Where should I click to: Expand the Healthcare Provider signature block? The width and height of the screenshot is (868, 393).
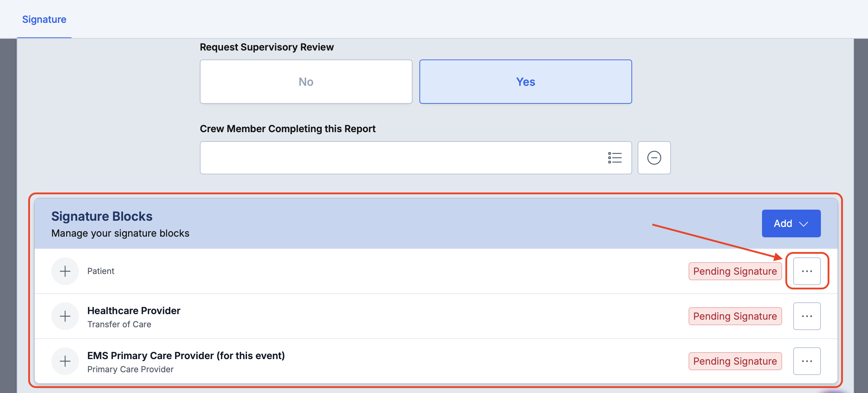pyautogui.click(x=65, y=316)
